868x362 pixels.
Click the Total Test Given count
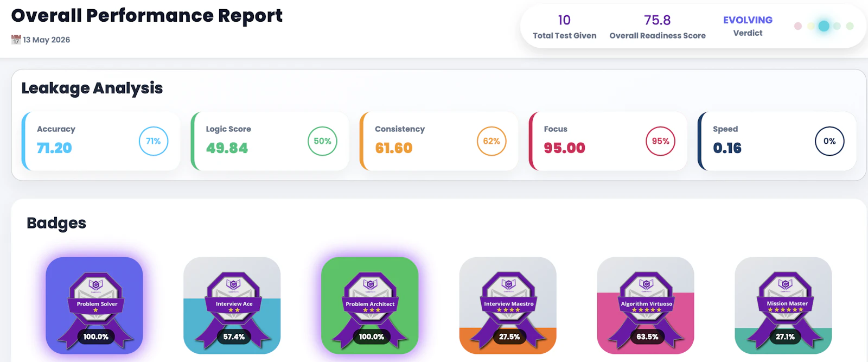click(564, 20)
